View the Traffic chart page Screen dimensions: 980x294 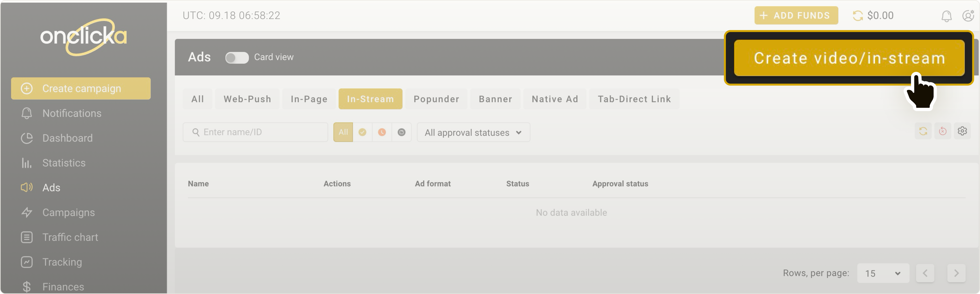click(x=70, y=237)
